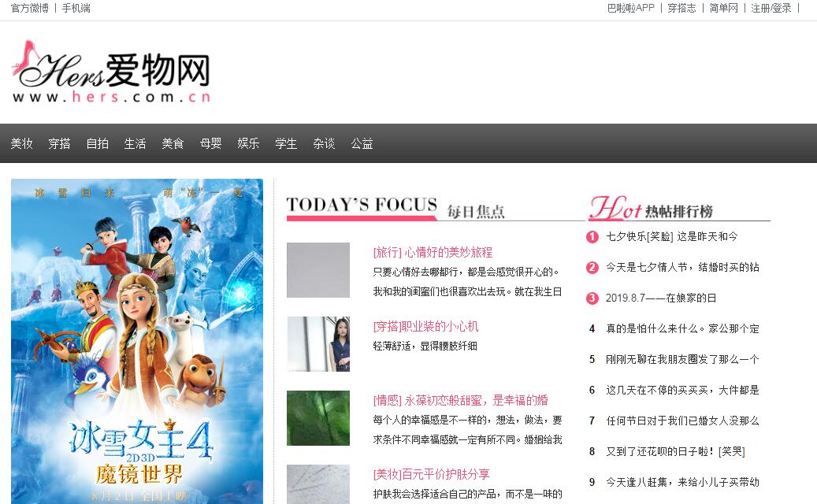Open the 冰雪女王4 movie poster banner
The image size is (817, 504).
click(137, 340)
